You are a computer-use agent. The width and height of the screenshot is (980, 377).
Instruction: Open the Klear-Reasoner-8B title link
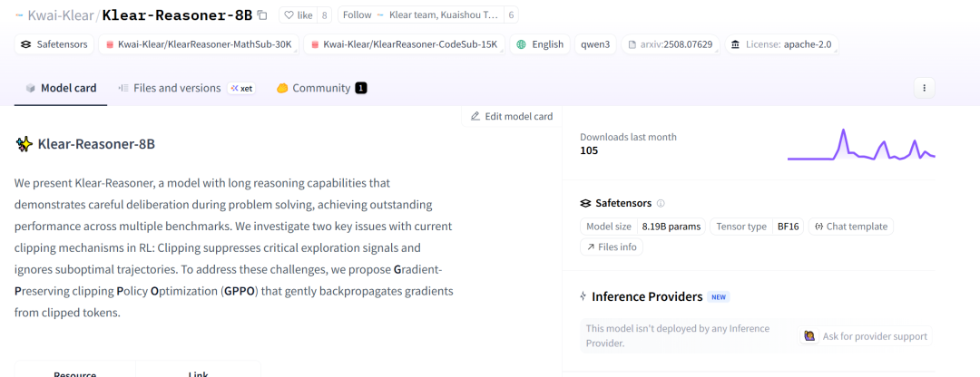177,15
